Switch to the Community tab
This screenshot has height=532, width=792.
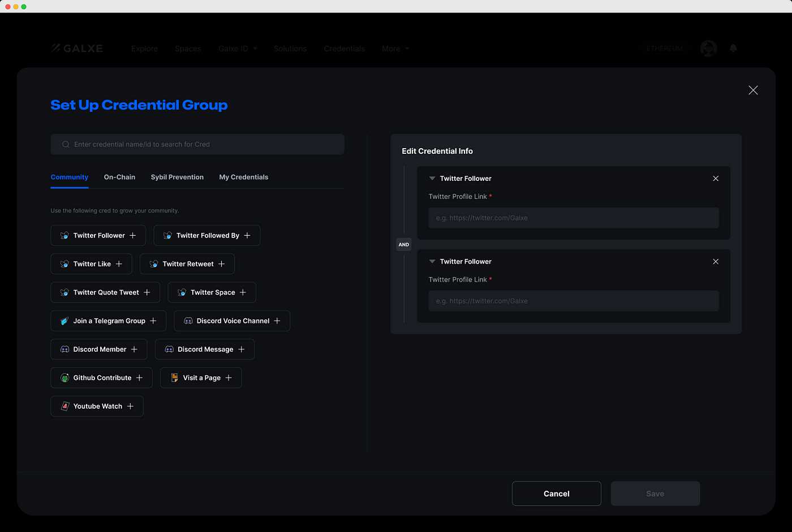pos(70,177)
